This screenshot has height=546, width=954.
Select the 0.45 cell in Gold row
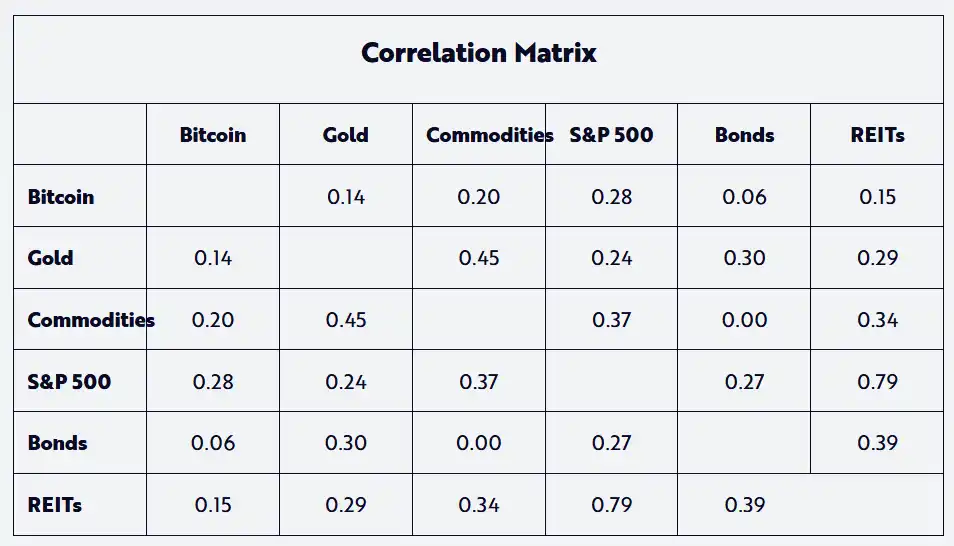pos(479,258)
